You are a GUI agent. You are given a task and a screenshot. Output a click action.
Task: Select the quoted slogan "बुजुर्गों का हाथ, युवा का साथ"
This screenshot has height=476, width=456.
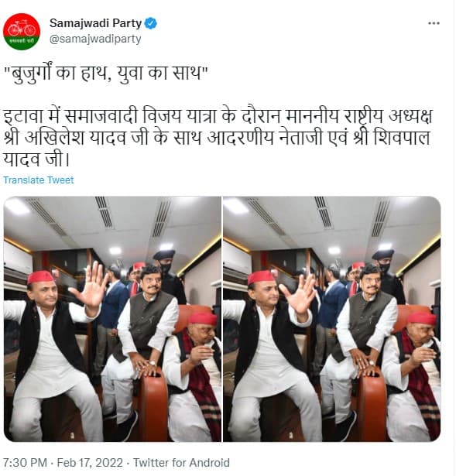click(105, 72)
